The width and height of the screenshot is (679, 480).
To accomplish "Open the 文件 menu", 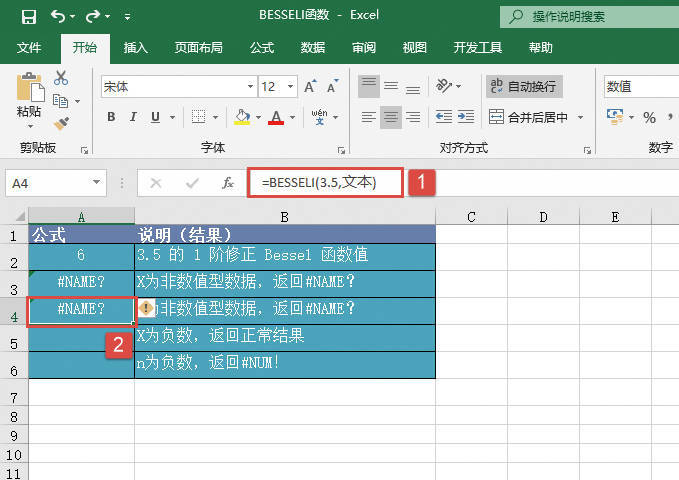I will click(x=29, y=48).
